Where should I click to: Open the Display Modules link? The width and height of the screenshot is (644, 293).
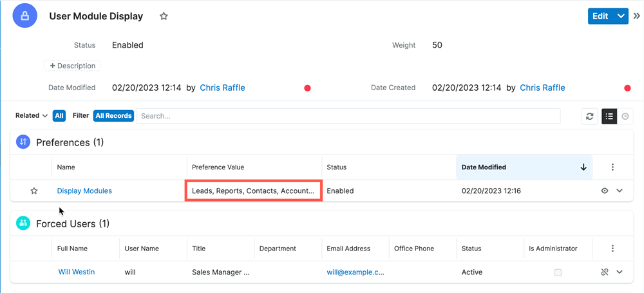[84, 191]
